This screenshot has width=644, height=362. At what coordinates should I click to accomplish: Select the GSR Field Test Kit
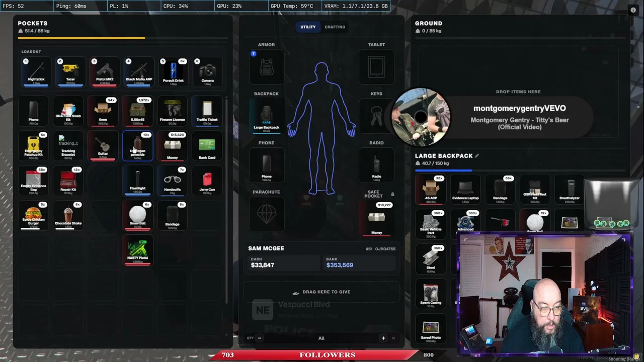535,190
